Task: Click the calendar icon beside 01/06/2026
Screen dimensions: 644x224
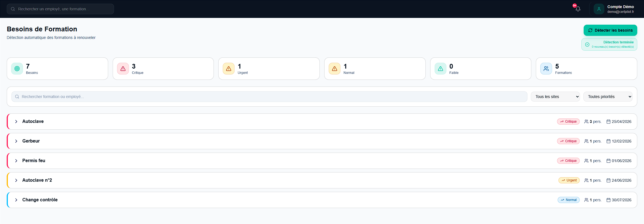Action: pos(609,161)
